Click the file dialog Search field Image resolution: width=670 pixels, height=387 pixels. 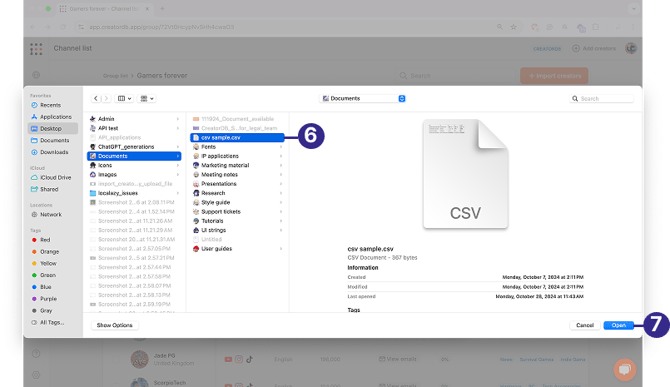[x=602, y=99]
